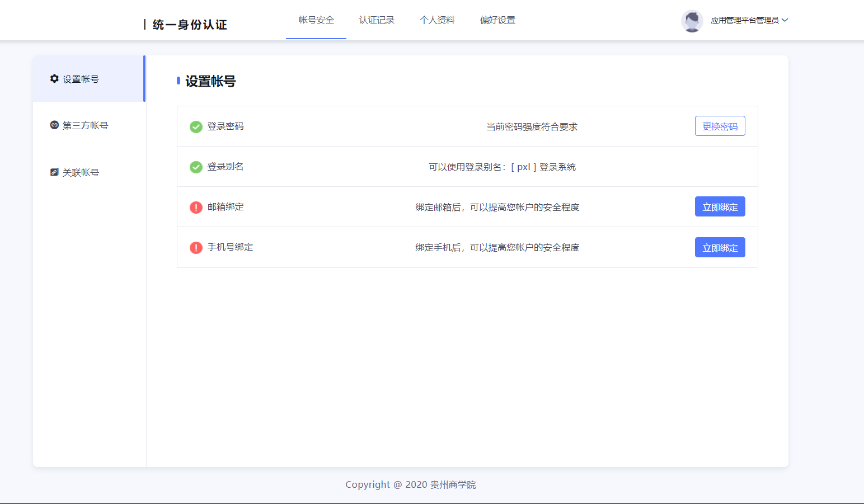864x504 pixels.
Task: Click the user avatar picture
Action: [692, 21]
